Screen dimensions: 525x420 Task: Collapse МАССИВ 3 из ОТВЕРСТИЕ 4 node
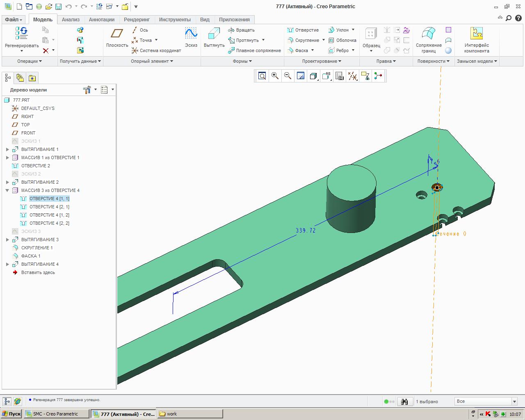tap(7, 190)
